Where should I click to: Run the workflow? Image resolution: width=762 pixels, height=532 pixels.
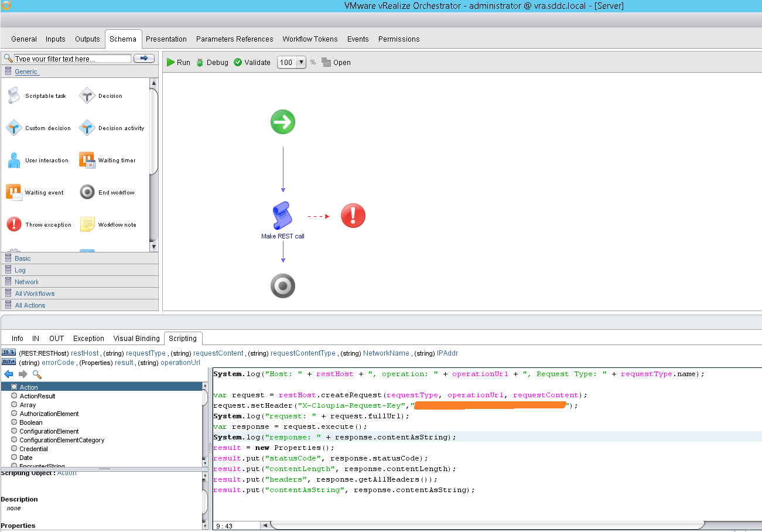[178, 62]
